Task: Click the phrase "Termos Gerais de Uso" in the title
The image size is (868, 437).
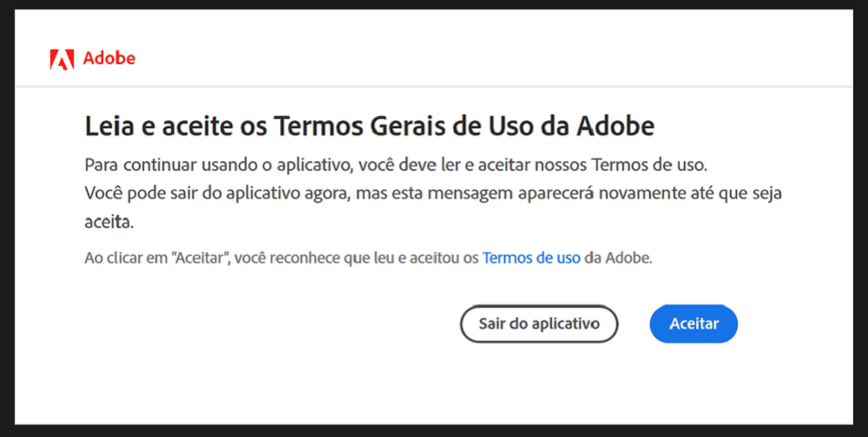Action: coord(424,127)
